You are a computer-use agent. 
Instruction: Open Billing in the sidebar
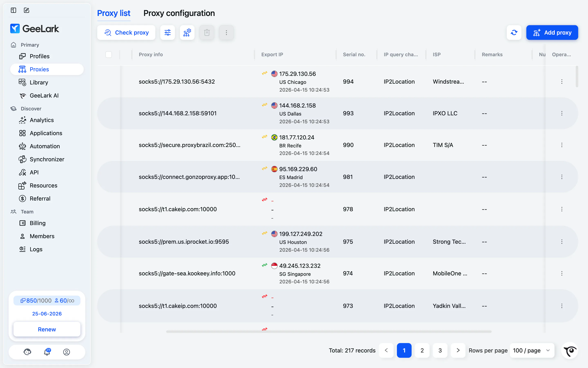(x=47, y=223)
